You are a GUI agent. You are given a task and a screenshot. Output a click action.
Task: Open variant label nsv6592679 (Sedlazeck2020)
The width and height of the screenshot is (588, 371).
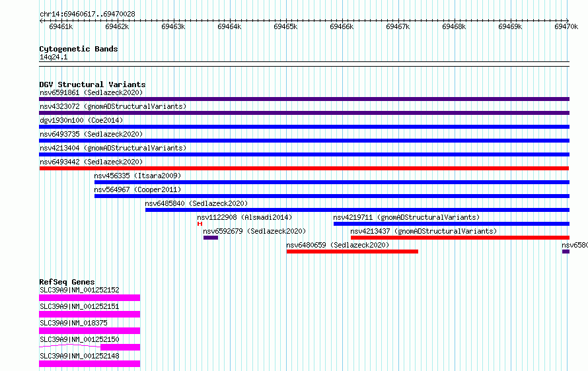tap(254, 231)
